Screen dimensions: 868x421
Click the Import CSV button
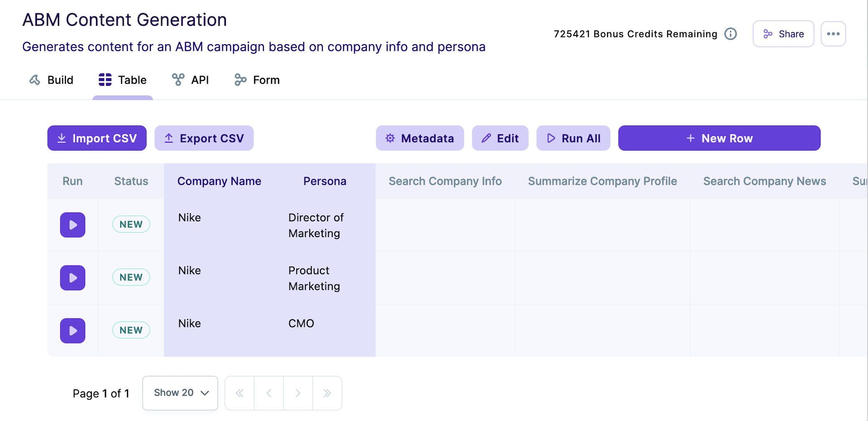[x=97, y=138]
